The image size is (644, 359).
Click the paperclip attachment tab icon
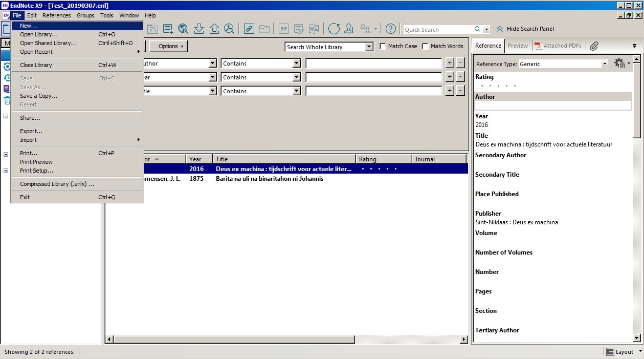click(594, 46)
